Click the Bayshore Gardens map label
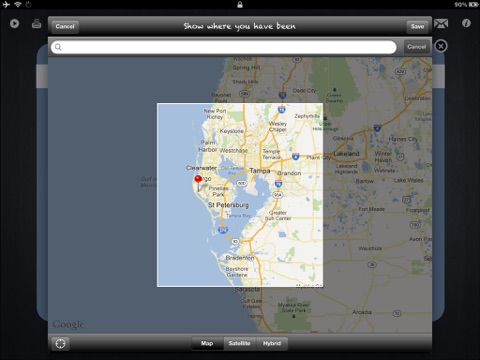The image size is (480, 360). 237,272
